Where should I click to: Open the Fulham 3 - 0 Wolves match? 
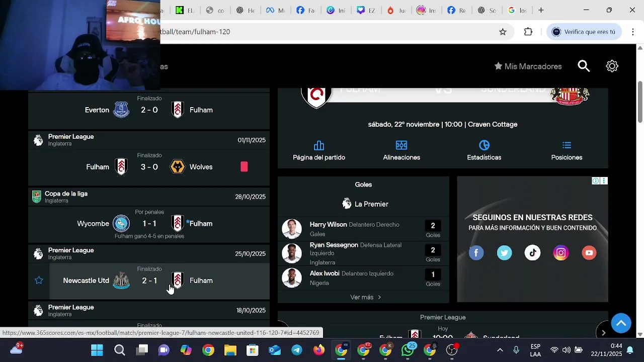click(x=149, y=167)
